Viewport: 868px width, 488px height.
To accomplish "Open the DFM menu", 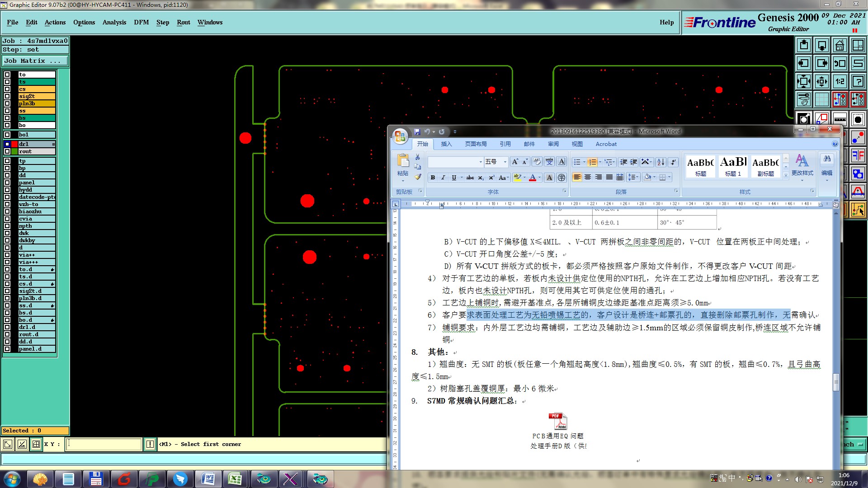I will tap(141, 22).
